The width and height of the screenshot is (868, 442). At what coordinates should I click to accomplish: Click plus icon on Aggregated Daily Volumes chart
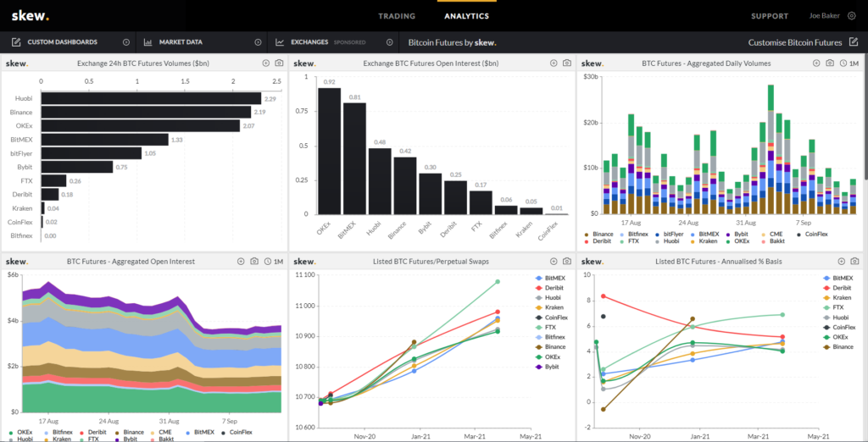816,63
